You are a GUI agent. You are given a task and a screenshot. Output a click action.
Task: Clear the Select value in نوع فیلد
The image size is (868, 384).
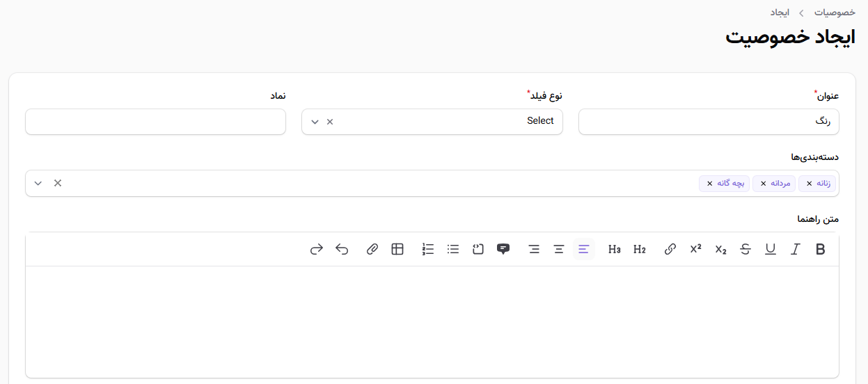click(330, 122)
